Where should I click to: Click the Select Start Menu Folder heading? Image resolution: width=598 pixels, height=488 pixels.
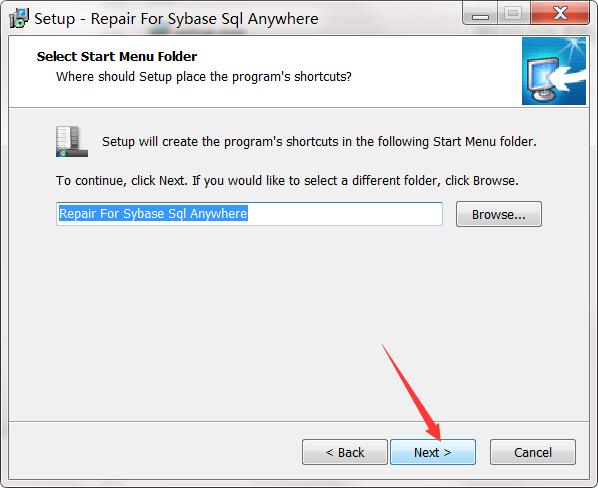pyautogui.click(x=117, y=56)
